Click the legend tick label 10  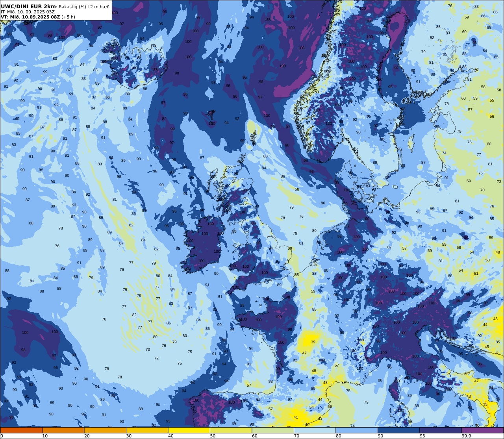click(x=45, y=436)
